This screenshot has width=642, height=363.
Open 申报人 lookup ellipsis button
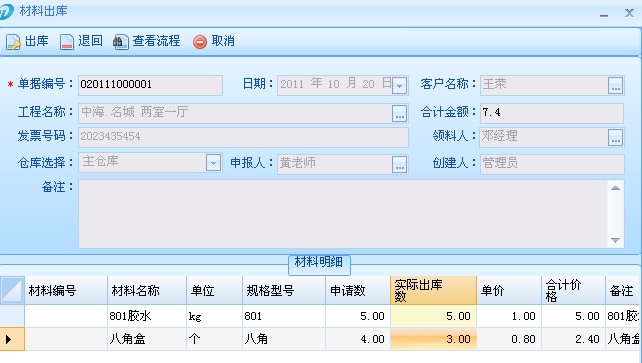tap(400, 164)
